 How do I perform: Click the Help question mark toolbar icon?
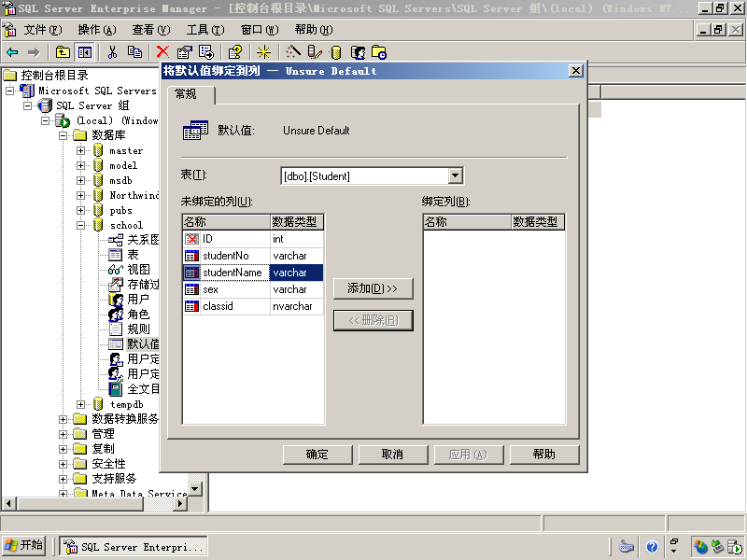click(x=235, y=52)
